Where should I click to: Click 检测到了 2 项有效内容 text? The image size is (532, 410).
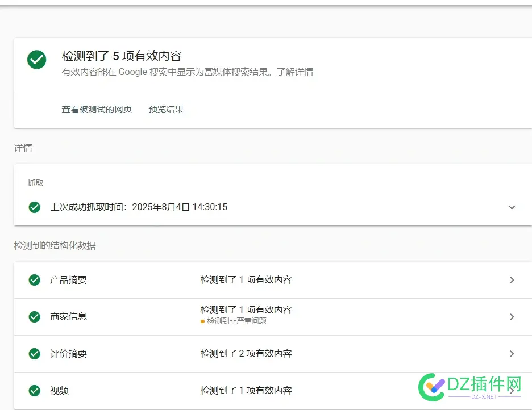click(246, 353)
